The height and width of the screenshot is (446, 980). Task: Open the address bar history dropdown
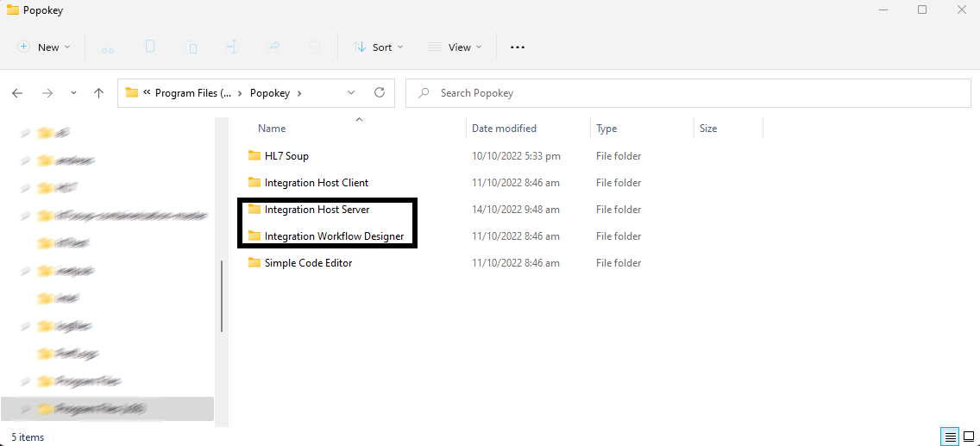point(350,93)
